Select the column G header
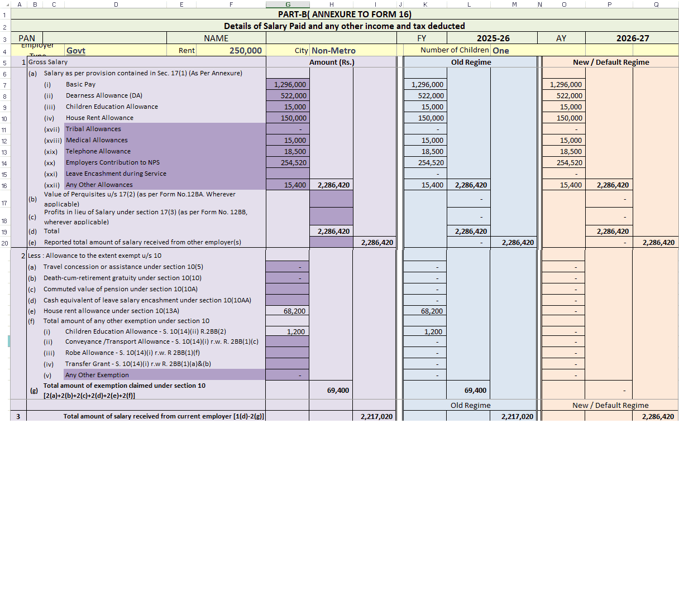This screenshot has width=679, height=616. point(288,4)
